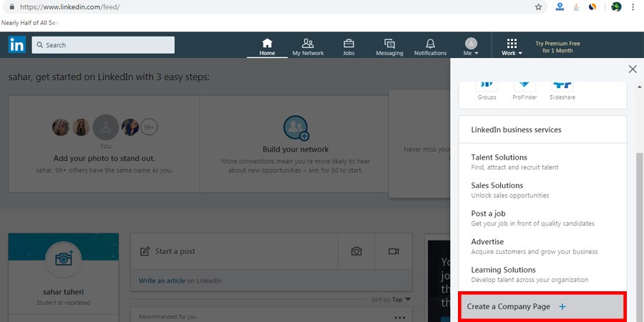Screen dimensions: 644x322
Task: Open the Home feed icon
Action: [x=267, y=43]
